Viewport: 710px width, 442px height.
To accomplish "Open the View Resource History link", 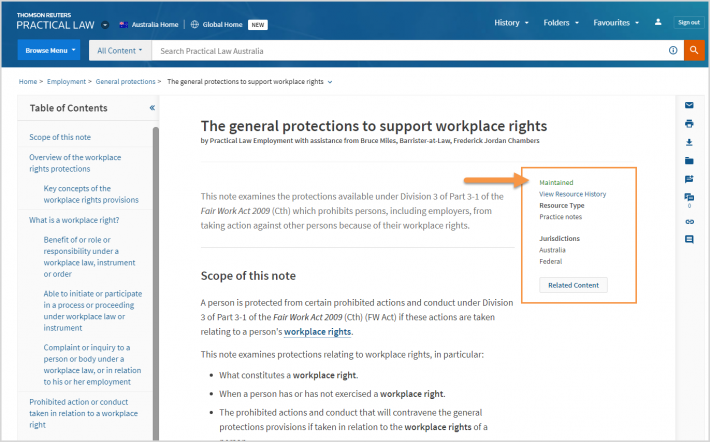I will pyautogui.click(x=572, y=194).
